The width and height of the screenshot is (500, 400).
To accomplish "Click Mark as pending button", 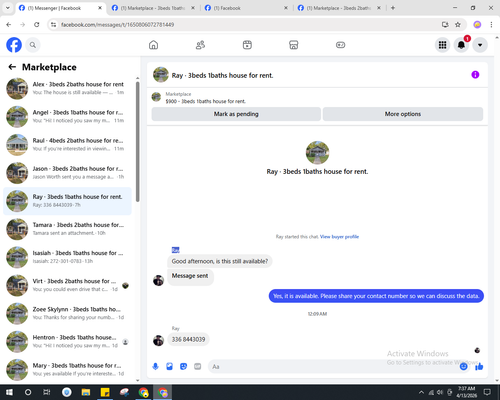I will click(x=236, y=114).
